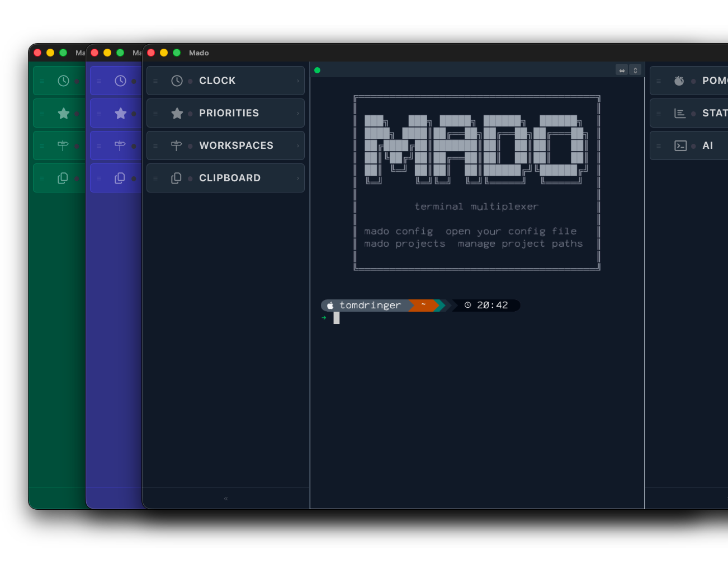Open the AI panel label
728x573 pixels.
708,145
